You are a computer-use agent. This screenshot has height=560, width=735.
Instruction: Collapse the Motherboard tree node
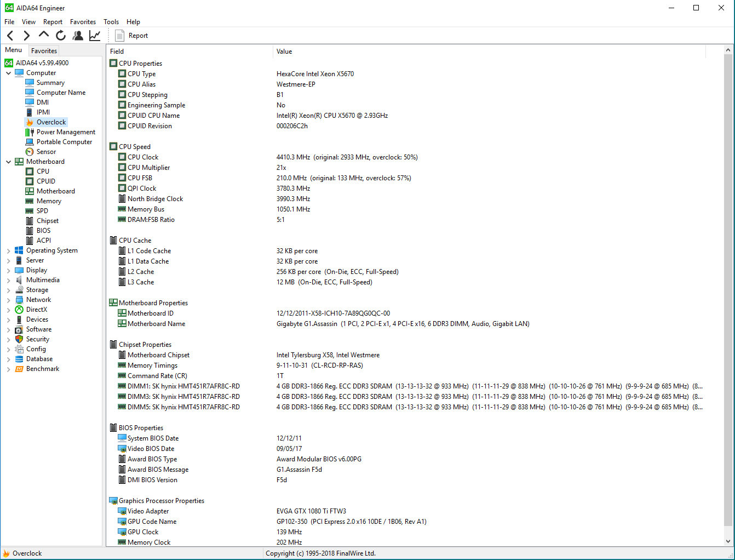click(x=9, y=162)
